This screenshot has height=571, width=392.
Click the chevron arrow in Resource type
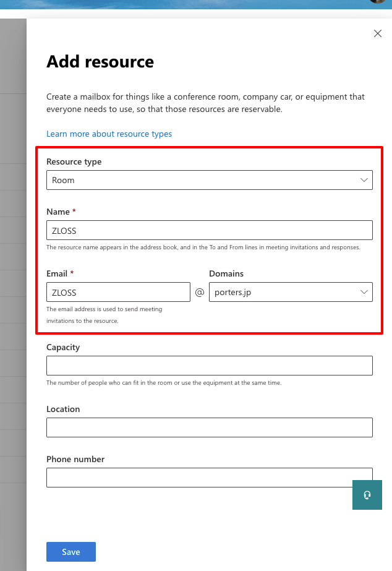(x=364, y=180)
